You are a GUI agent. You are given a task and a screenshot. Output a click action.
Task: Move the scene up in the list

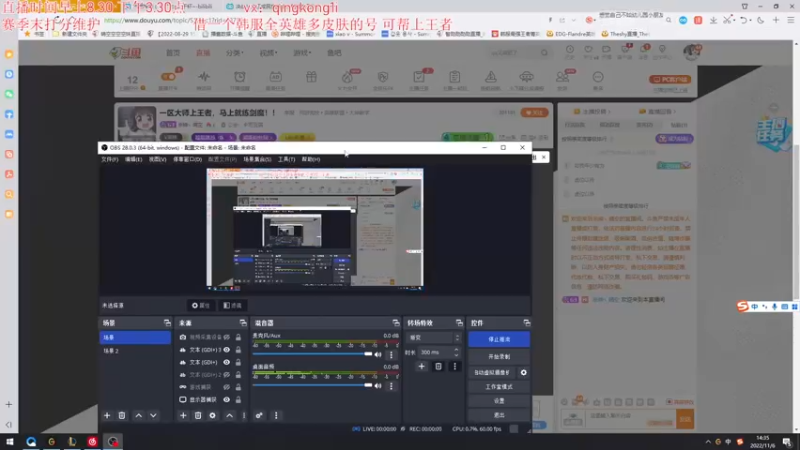[x=138, y=415]
